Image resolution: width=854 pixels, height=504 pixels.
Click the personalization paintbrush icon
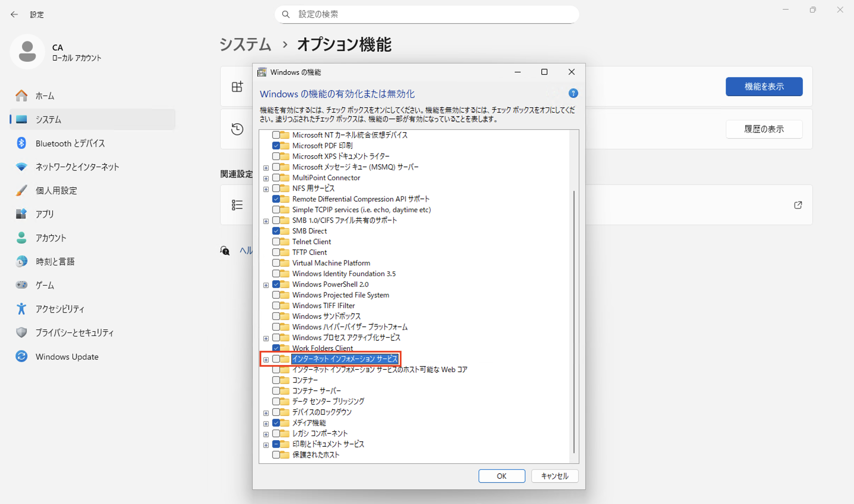pos(21,191)
